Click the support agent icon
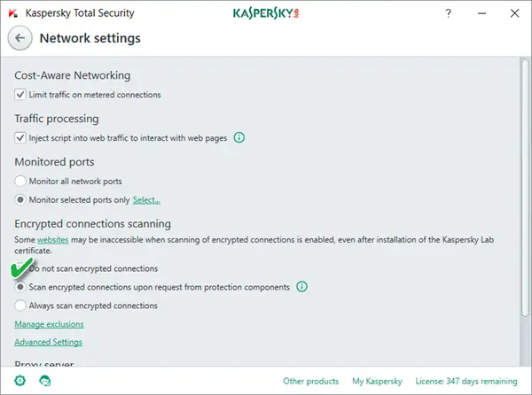Screen dimensions: 532x395 coord(45,381)
